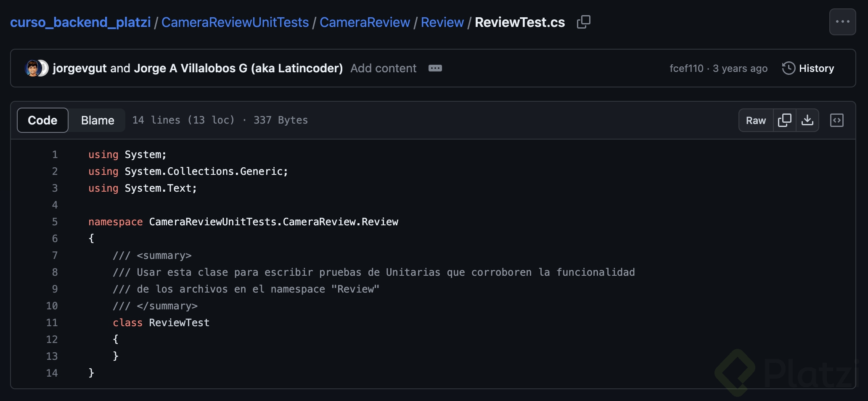The image size is (868, 401).
Task: Click the jorgevgut contributor avatar
Action: (32, 68)
